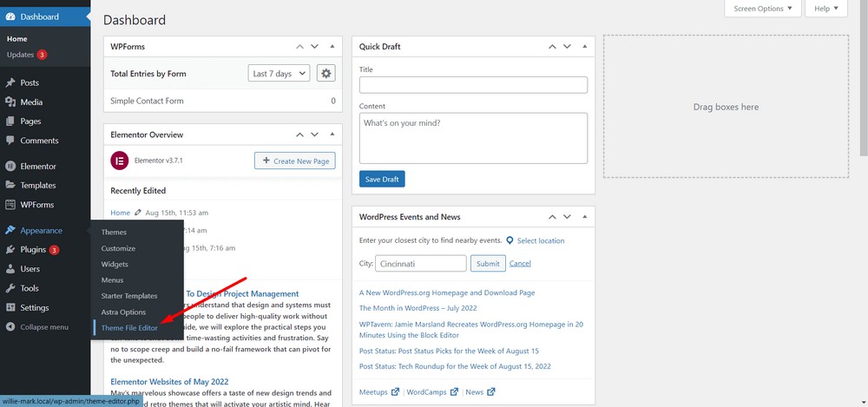Open Post Status Tech Roundup link
The width and height of the screenshot is (868, 407).
click(x=455, y=366)
